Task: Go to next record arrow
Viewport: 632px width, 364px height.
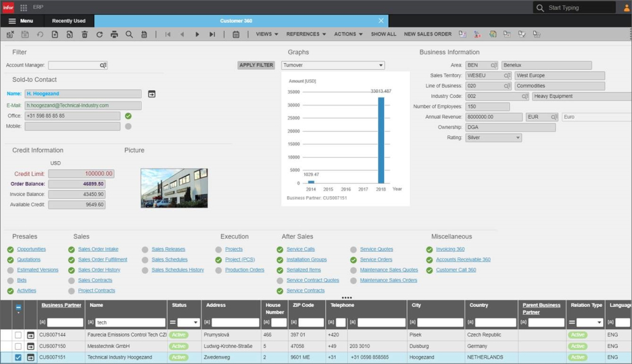Action: point(197,34)
